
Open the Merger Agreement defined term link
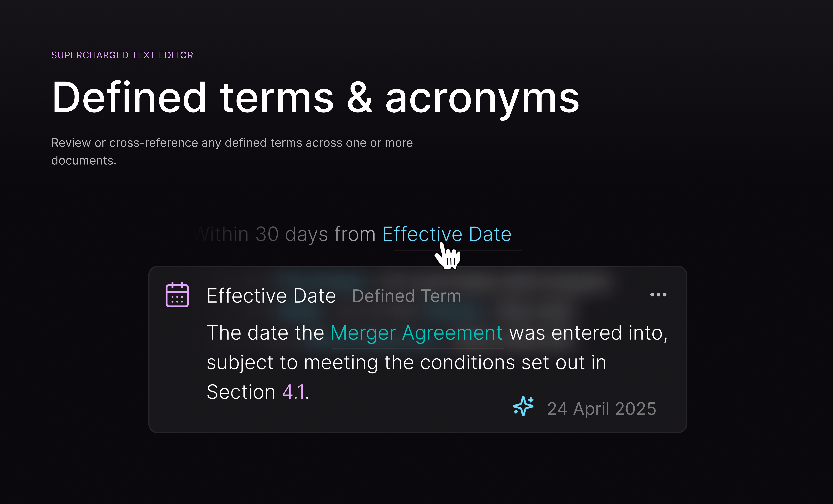coord(416,333)
